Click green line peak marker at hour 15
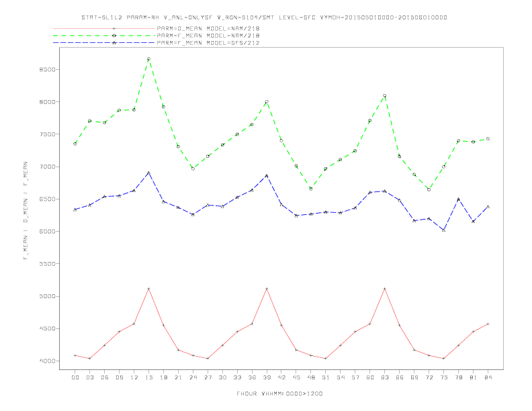Viewport: 532px width, 411px height. click(x=148, y=59)
